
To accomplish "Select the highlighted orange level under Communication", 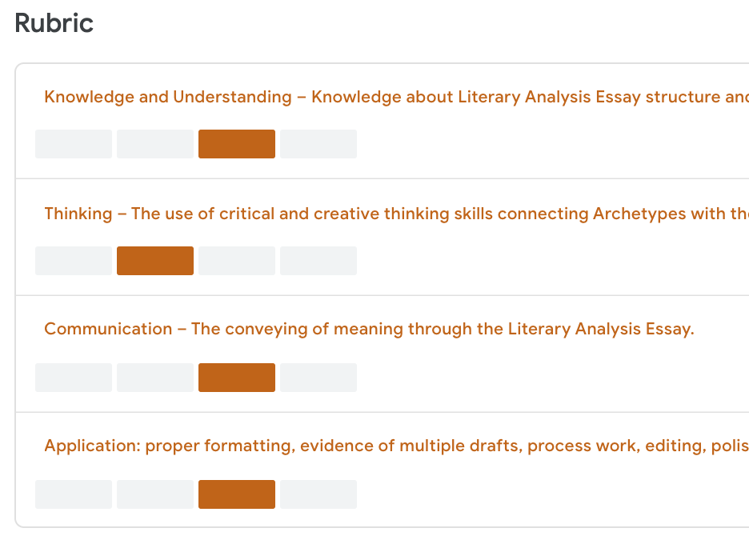I will tap(237, 378).
